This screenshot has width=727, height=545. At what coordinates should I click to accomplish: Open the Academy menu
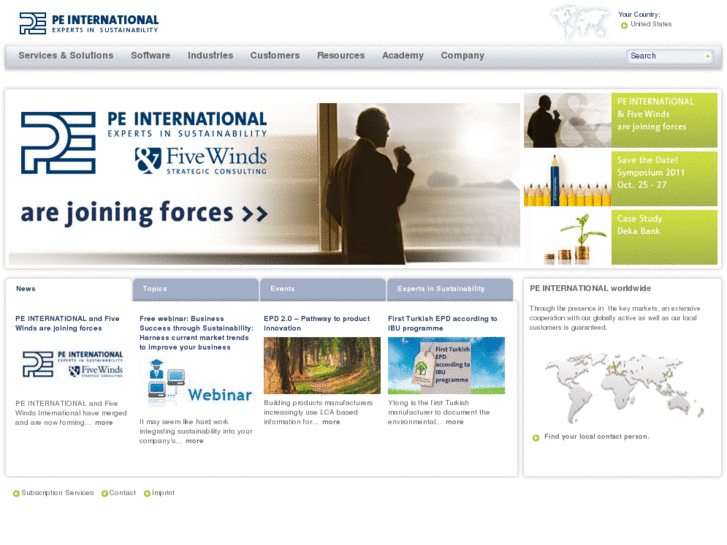pyautogui.click(x=402, y=56)
